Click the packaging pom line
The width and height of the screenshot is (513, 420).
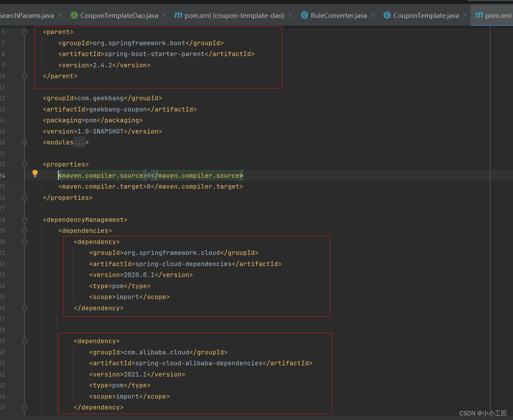click(x=93, y=120)
